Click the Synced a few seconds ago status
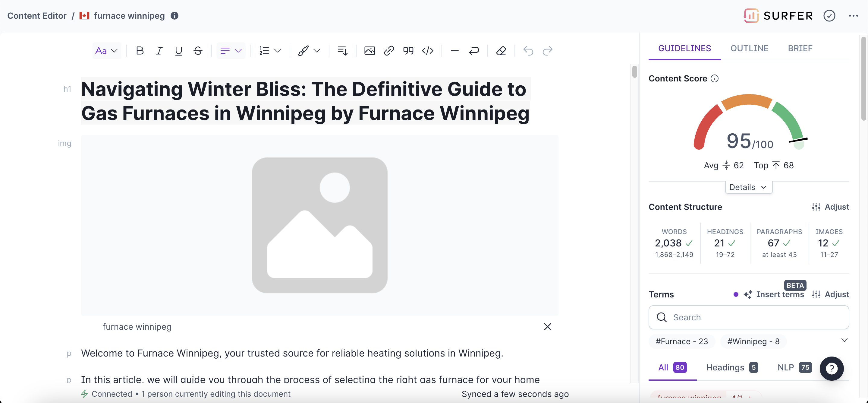 (x=515, y=394)
